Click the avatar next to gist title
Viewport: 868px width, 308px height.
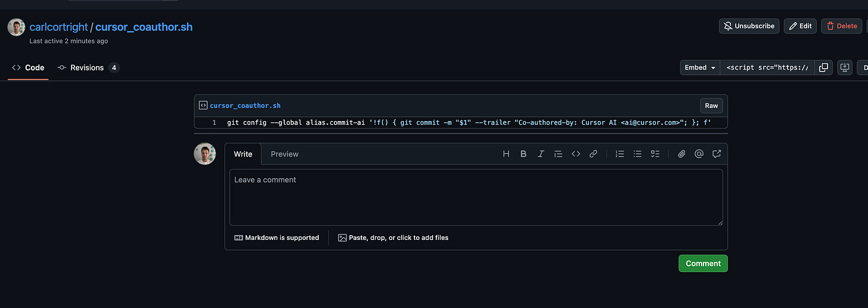pos(16,27)
